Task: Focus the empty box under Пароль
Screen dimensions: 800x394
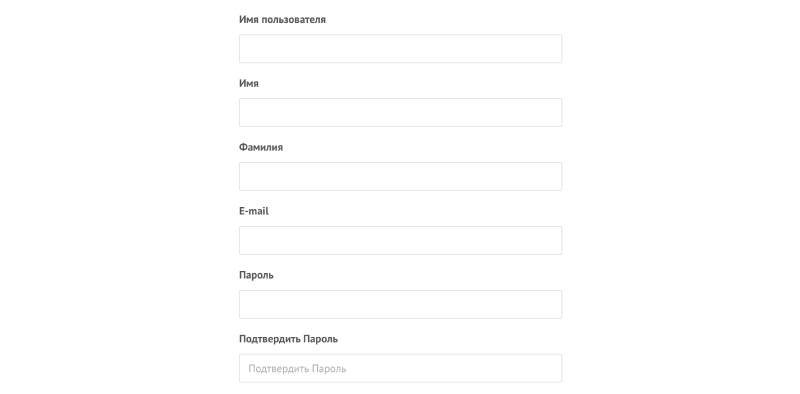Action: coord(401,305)
